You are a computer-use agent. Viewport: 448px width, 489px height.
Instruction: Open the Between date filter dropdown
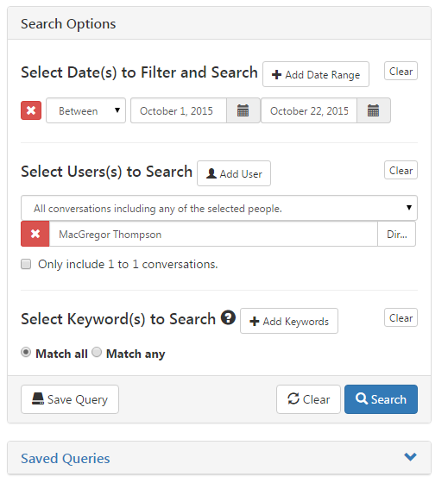point(85,110)
